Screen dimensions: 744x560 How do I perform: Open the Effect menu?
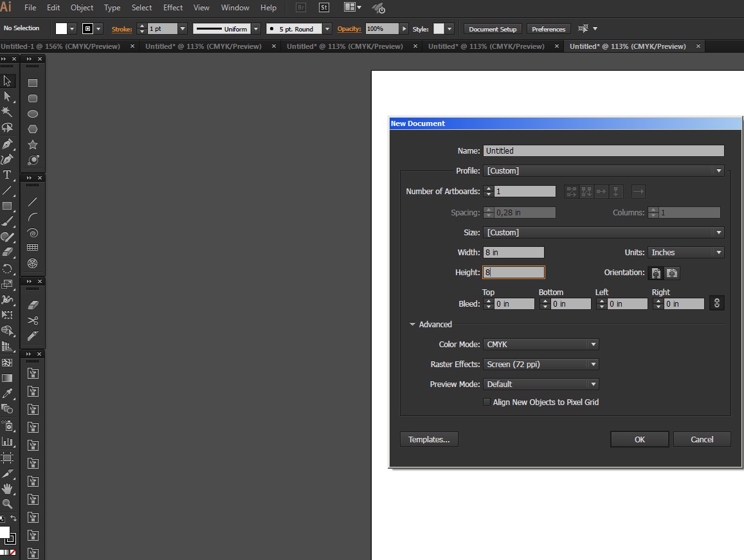click(173, 8)
